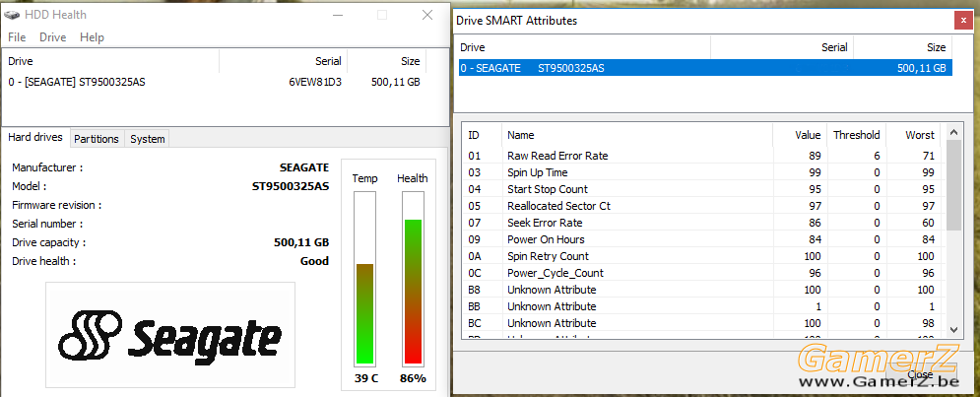
Task: Select the Start Stop Count row
Action: (x=704, y=189)
